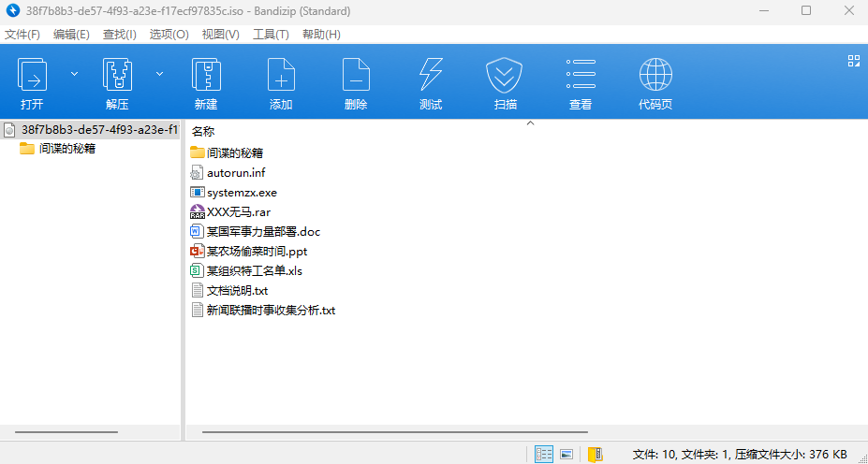Open the 编辑(E) menu
This screenshot has height=464, width=868.
pyautogui.click(x=71, y=35)
